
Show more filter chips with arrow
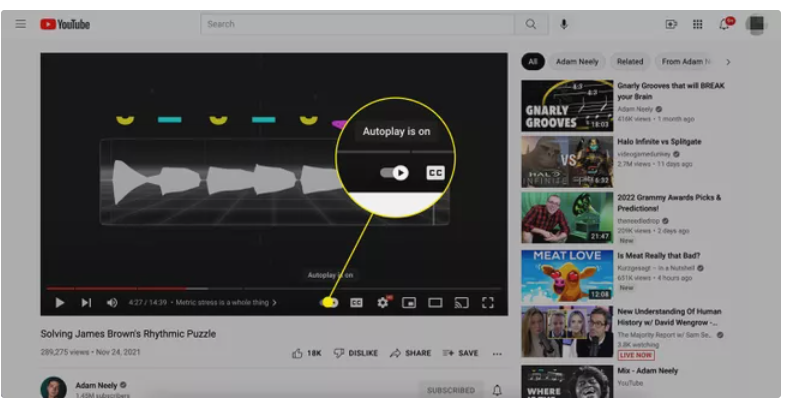pos(728,62)
